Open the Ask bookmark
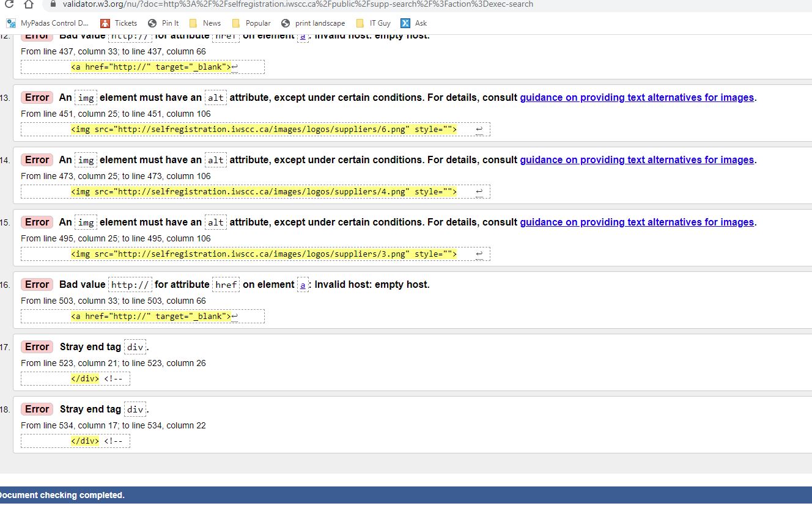The image size is (812, 506). tap(419, 23)
